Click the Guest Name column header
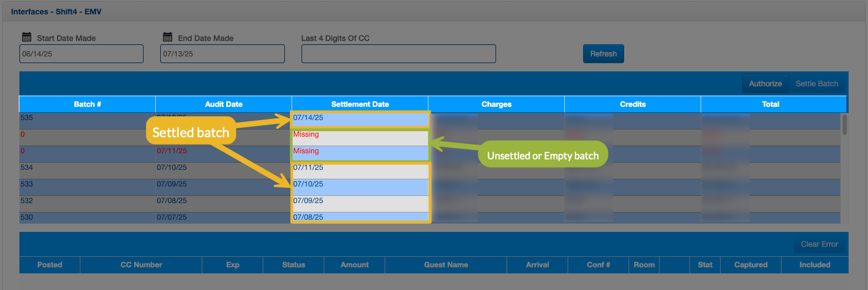 pyautogui.click(x=446, y=265)
